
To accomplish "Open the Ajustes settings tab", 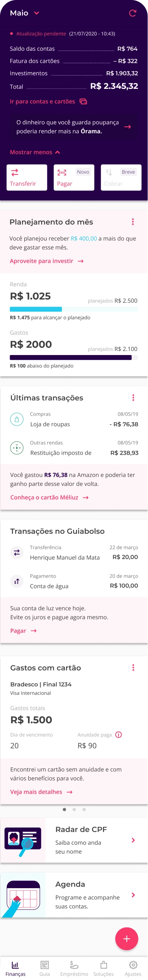I will [133, 968].
